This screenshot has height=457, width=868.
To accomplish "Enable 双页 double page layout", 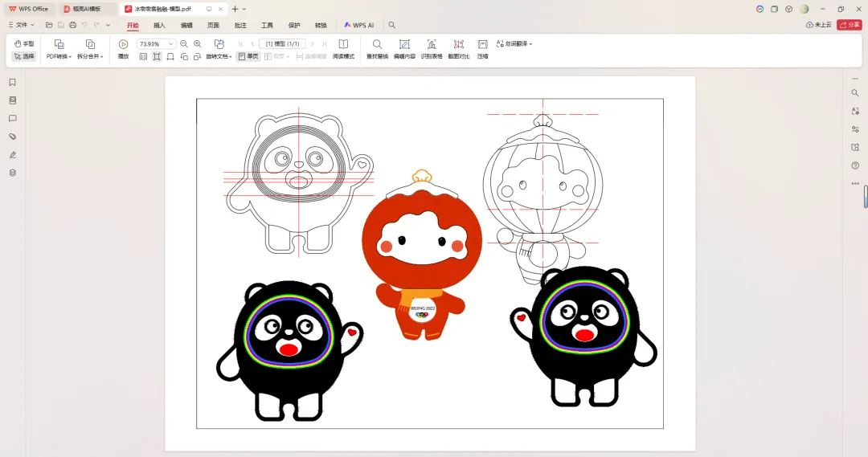I will (276, 56).
